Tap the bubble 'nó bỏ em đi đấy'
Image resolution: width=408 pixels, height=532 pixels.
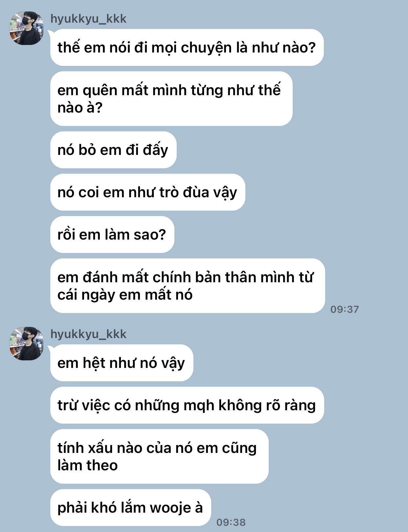pyautogui.click(x=113, y=150)
